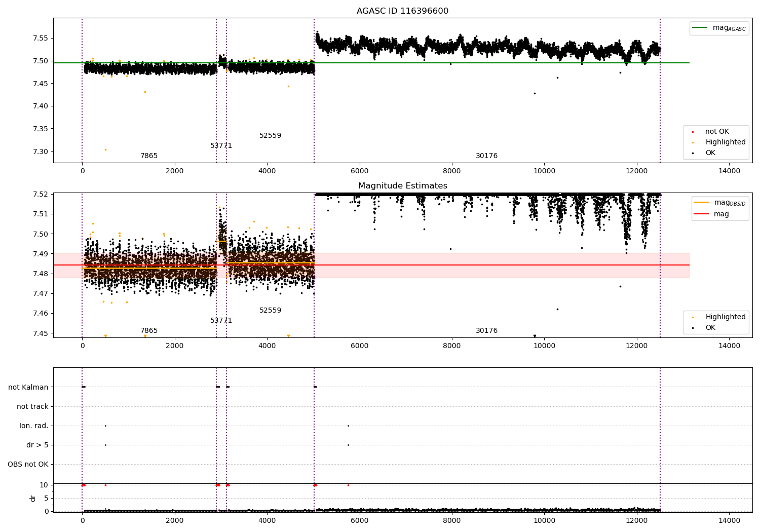Click obsid label 7865 in the top plot
This screenshot has height=532, width=760.
149,156
